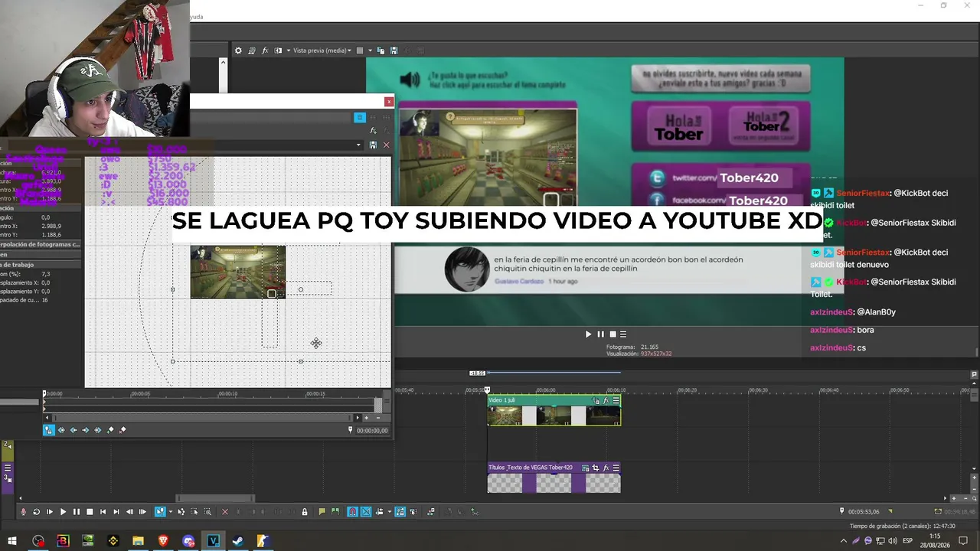Copy the preview snapshot to clipboard
Image resolution: width=980 pixels, height=551 pixels.
coord(381,51)
